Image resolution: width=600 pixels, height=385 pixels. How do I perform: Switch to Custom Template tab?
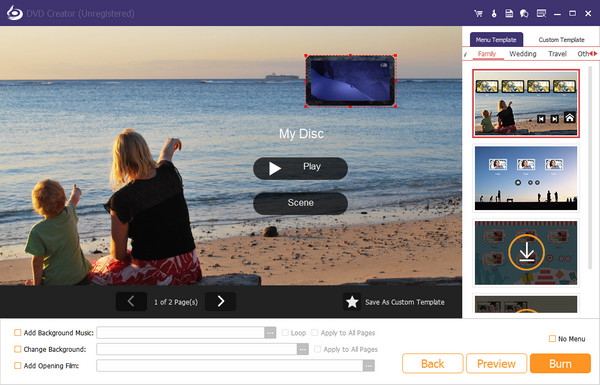point(561,39)
